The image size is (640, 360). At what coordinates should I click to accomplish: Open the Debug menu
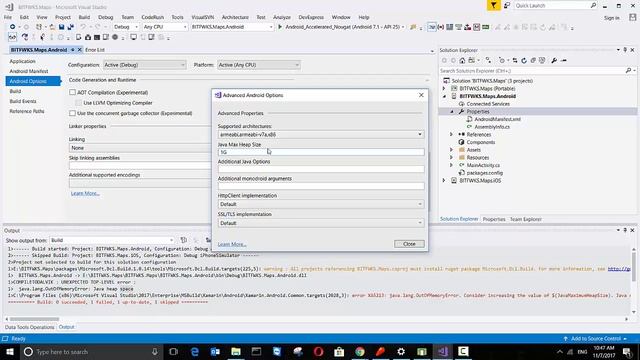click(105, 17)
